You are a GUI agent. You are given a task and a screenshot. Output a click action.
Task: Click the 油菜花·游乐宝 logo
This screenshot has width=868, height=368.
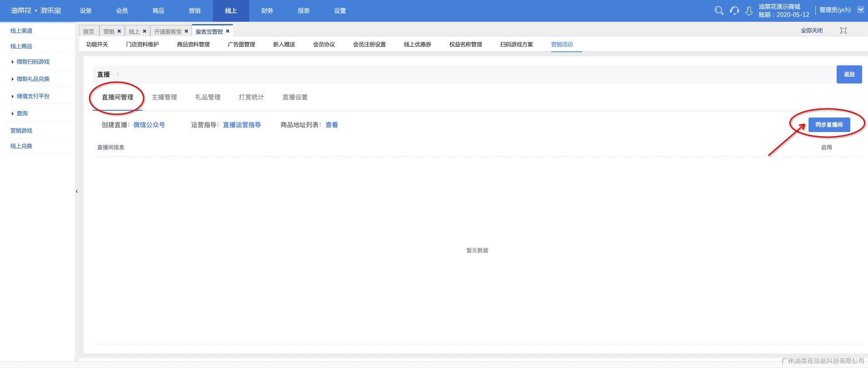[x=35, y=10]
